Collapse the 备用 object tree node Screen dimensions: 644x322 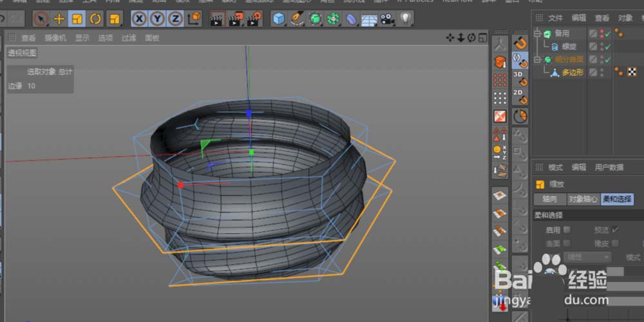536,33
